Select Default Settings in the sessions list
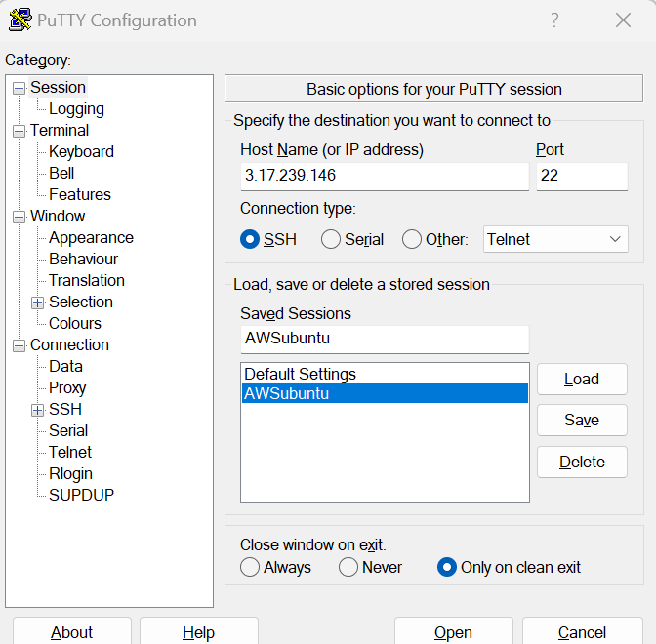Screen dimensions: 656x644 tap(300, 374)
